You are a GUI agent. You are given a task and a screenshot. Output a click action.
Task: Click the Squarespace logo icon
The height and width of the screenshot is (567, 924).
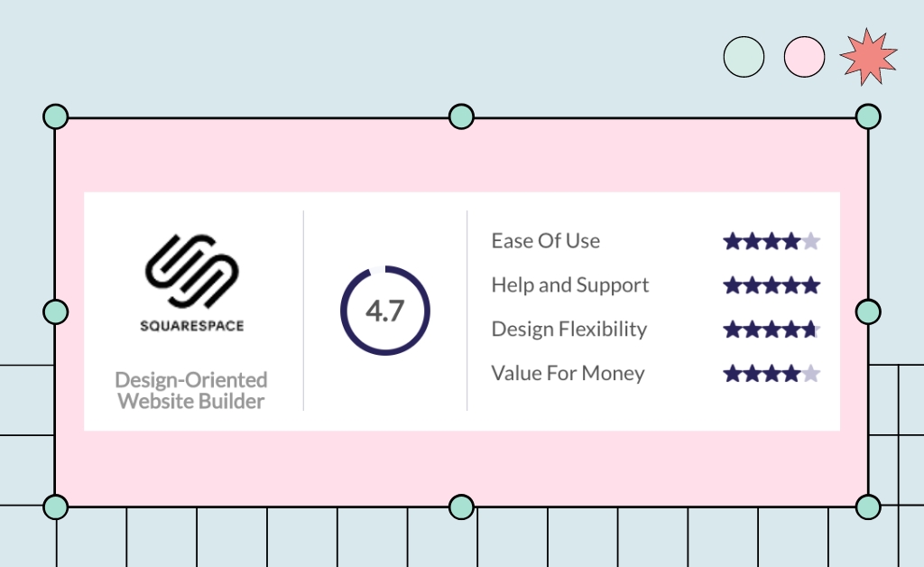[x=192, y=270]
